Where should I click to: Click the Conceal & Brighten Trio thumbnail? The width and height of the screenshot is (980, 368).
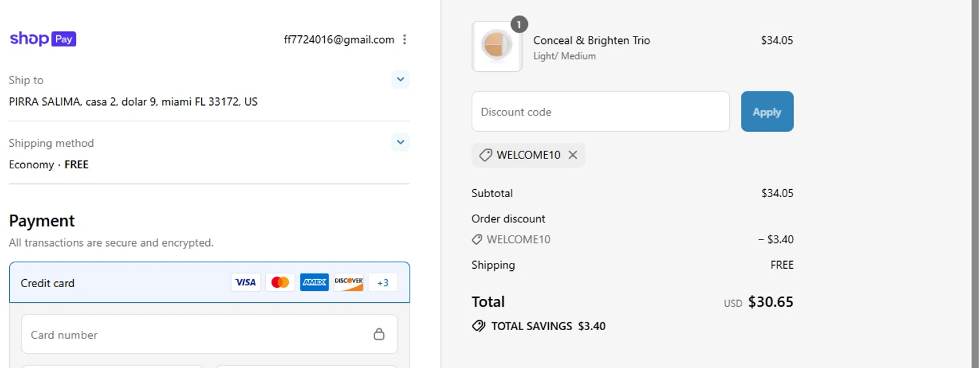click(497, 46)
